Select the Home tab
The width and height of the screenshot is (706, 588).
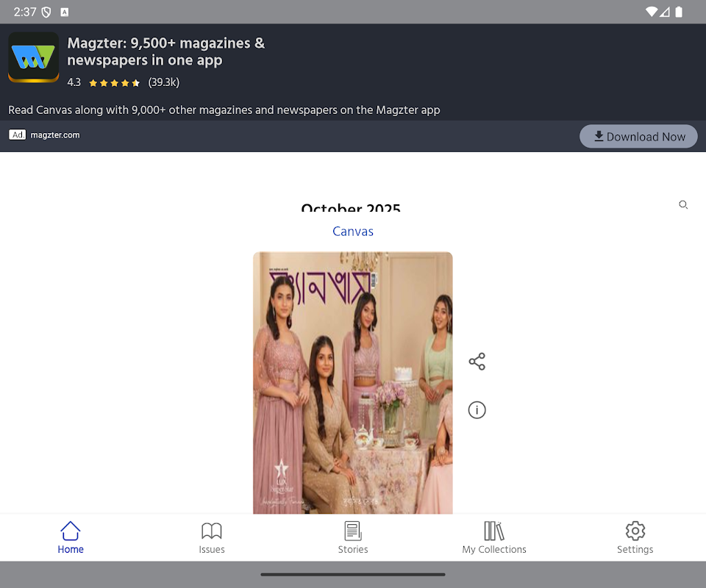(71, 538)
